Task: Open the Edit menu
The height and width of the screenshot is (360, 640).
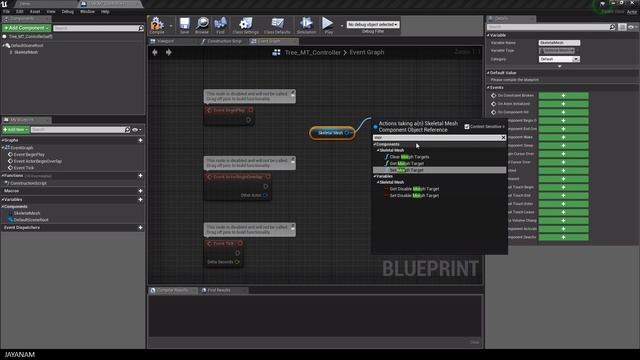Action: [20, 12]
